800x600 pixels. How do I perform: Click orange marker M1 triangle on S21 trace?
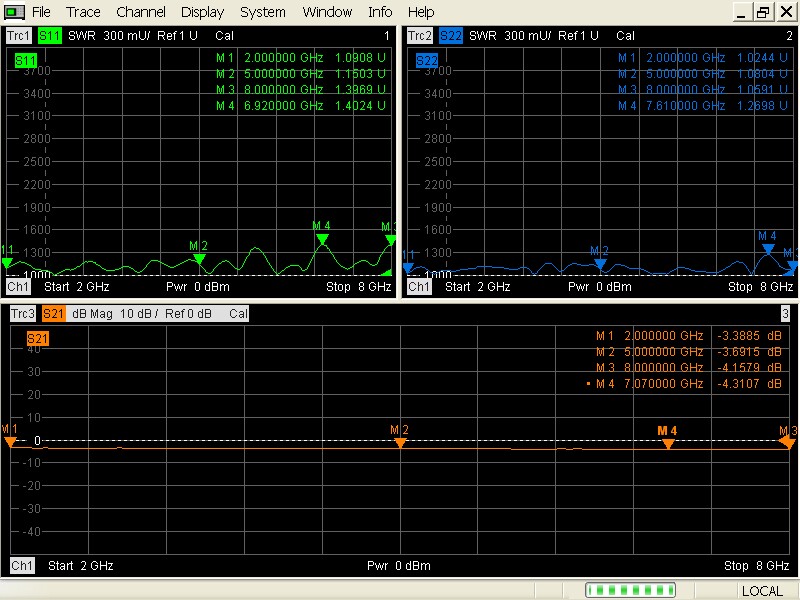tap(10, 442)
